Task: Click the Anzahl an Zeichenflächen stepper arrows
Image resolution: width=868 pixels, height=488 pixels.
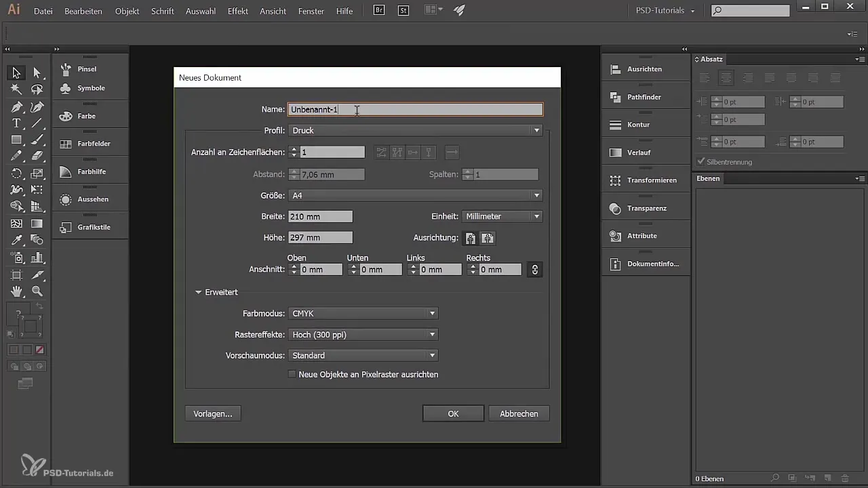Action: coord(294,152)
